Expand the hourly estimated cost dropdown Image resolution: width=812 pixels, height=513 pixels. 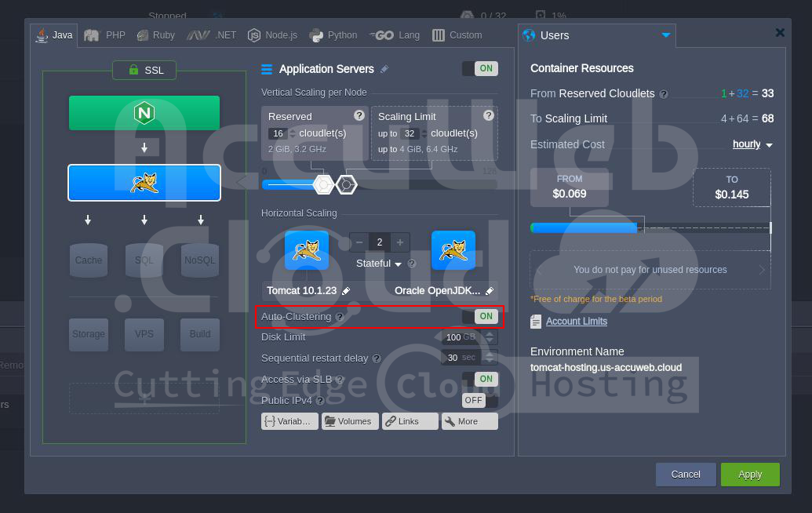pos(752,145)
